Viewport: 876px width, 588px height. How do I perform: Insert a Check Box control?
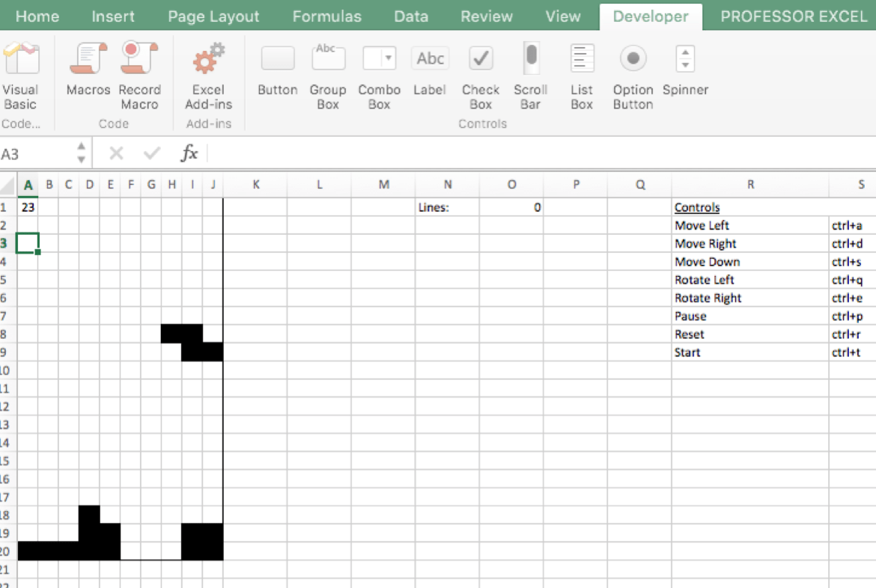point(481,75)
